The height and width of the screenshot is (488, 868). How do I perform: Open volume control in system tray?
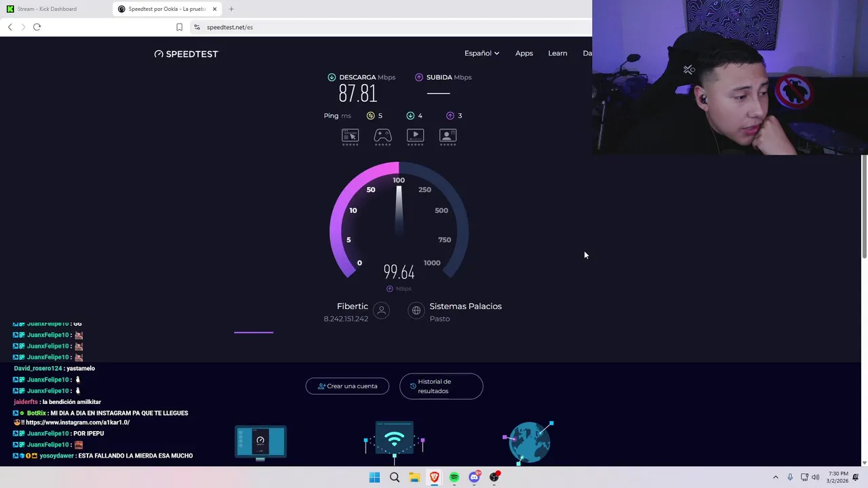[815, 477]
